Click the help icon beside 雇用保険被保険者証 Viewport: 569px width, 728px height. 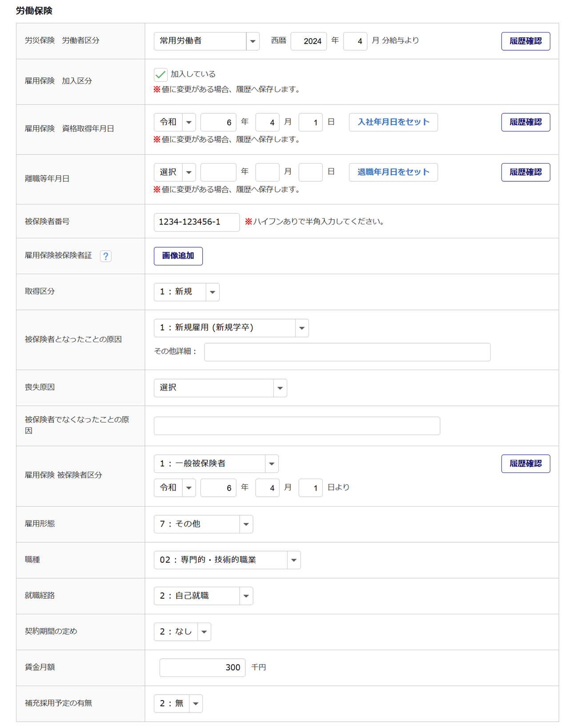tap(106, 256)
